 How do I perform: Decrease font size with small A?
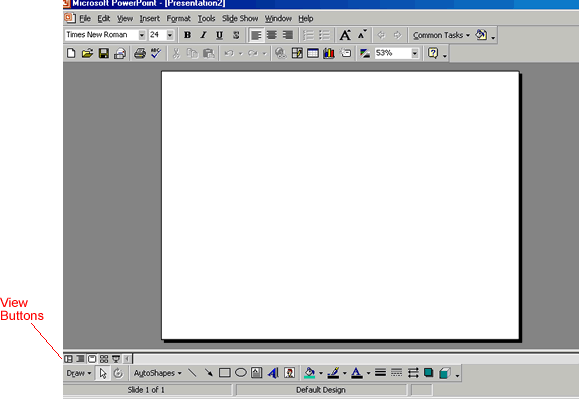pyautogui.click(x=362, y=35)
